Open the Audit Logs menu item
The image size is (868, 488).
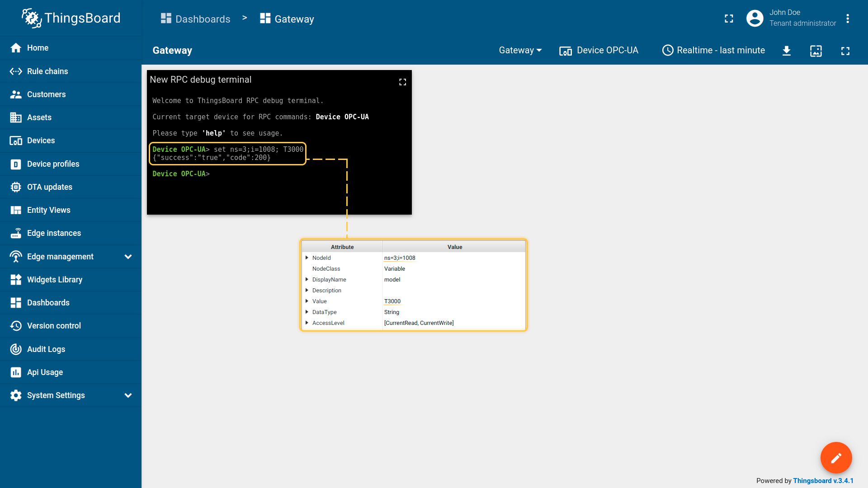[x=71, y=349]
